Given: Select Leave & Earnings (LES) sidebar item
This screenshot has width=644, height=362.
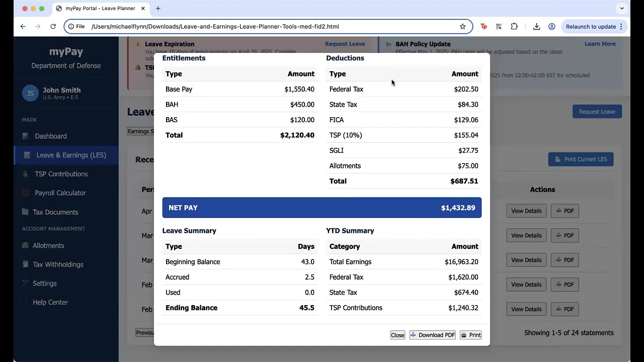Looking at the screenshot, I should coord(66,155).
